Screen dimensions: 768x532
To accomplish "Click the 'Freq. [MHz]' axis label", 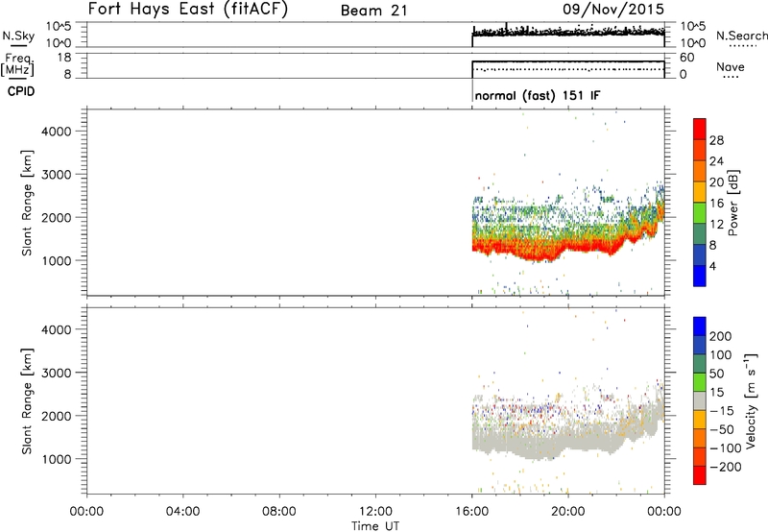I will click(x=17, y=65).
